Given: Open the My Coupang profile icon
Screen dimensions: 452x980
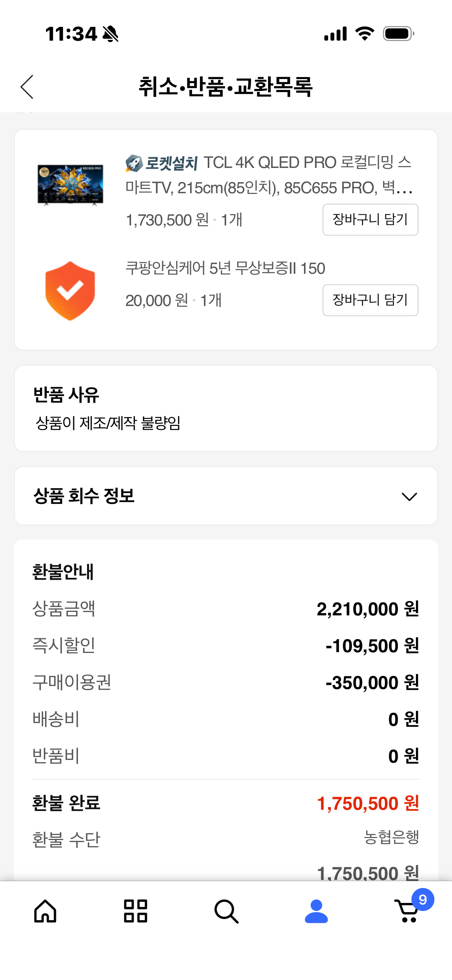Looking at the screenshot, I should click(x=316, y=911).
